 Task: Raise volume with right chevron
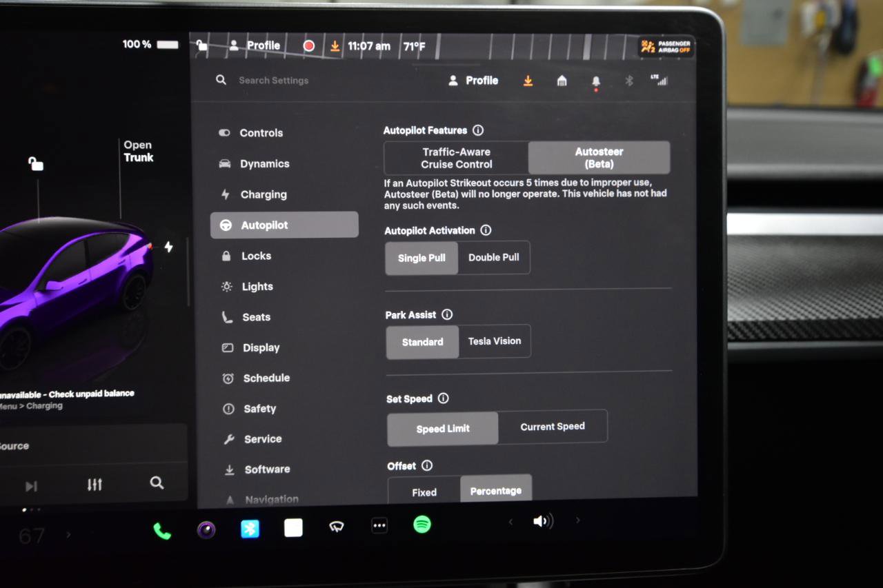click(x=578, y=520)
